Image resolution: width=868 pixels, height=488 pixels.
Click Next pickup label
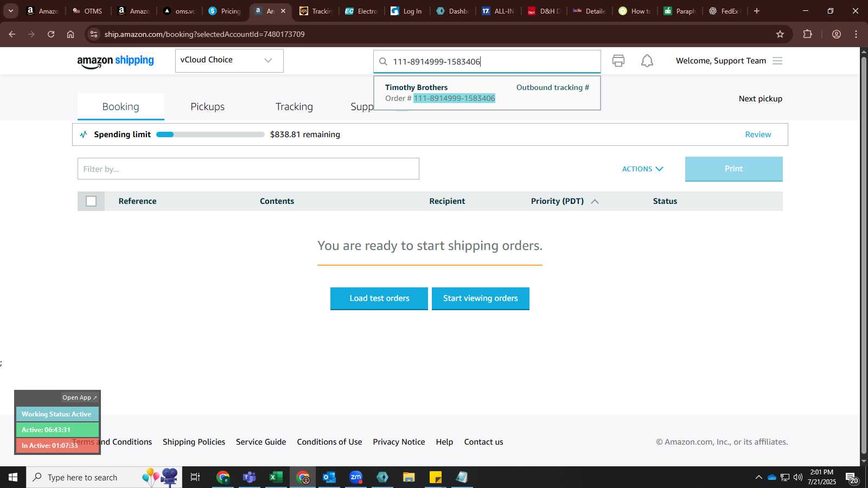(x=761, y=99)
